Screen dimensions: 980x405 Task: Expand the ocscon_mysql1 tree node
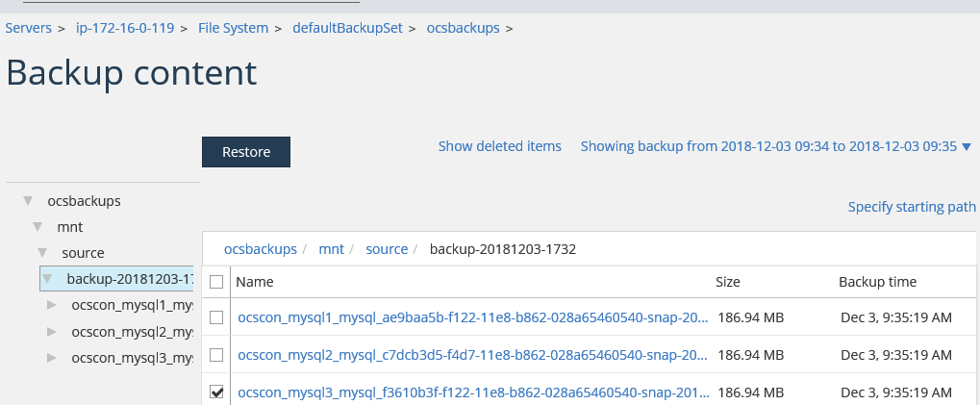[53, 305]
